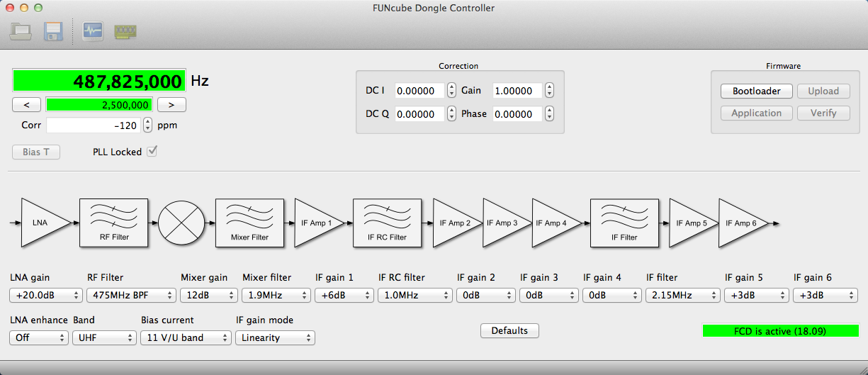
Task: Step frequency up with > button
Action: point(171,105)
